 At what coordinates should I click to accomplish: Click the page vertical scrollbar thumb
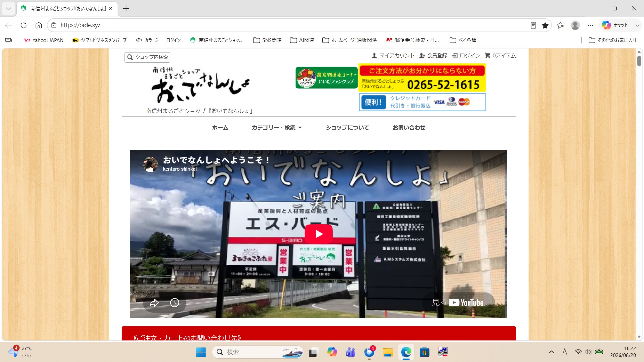point(639,61)
